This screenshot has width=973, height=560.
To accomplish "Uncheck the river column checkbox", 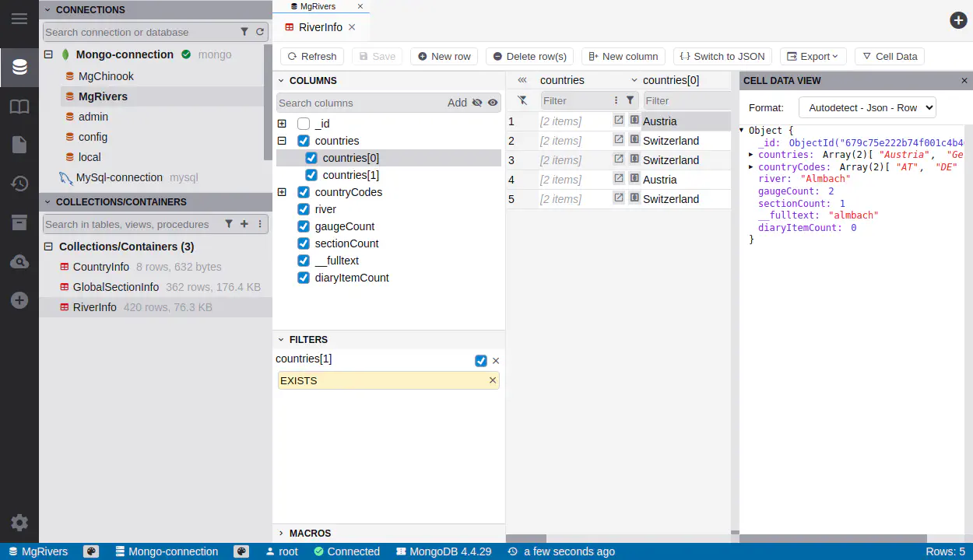I will point(304,209).
